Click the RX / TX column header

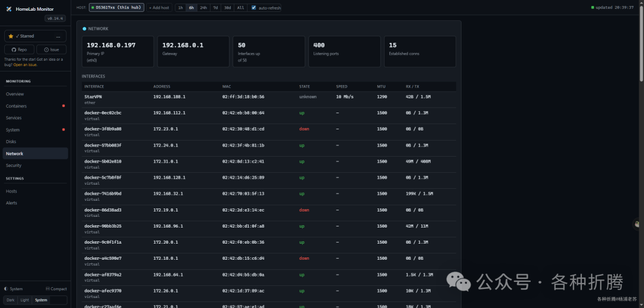tap(413, 86)
